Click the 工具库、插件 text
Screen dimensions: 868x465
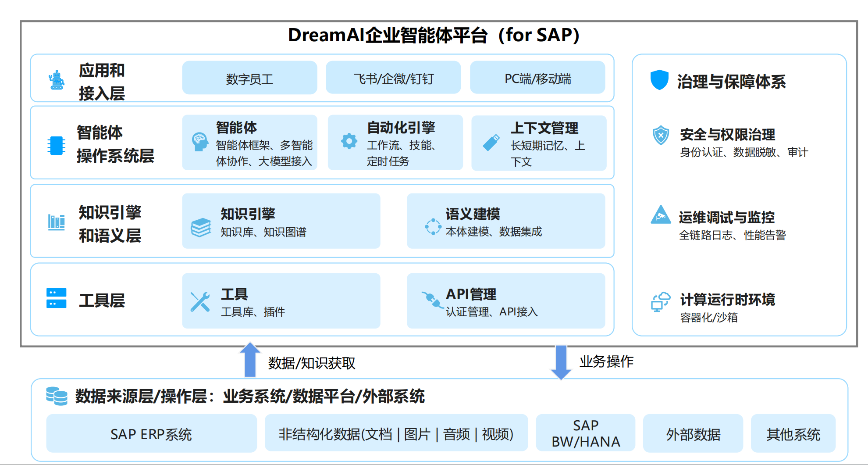point(253,311)
